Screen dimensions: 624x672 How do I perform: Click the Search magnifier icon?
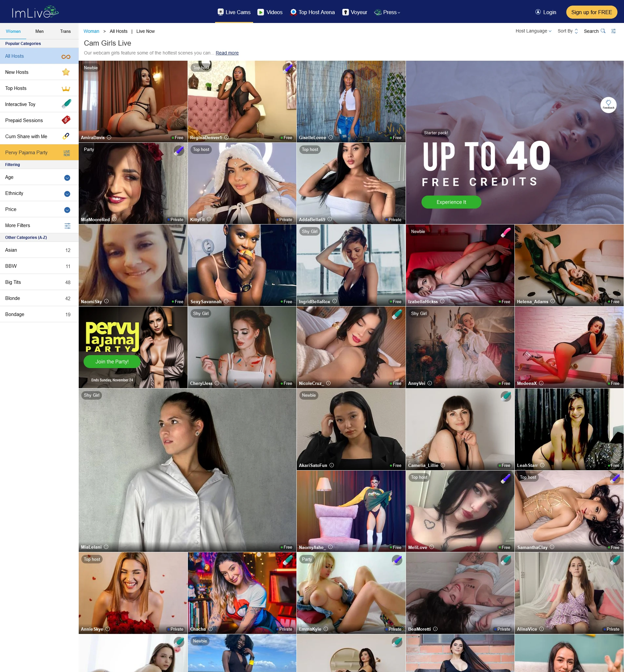click(603, 31)
